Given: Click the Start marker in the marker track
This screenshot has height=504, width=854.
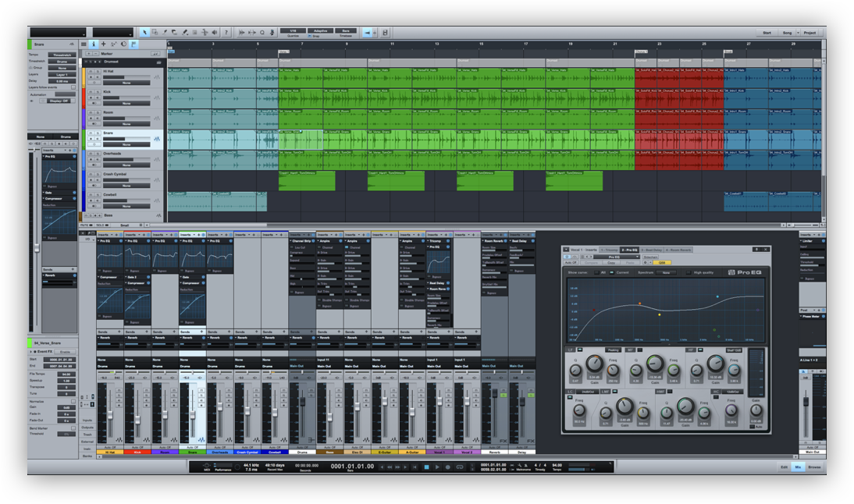Looking at the screenshot, I should [170, 52].
